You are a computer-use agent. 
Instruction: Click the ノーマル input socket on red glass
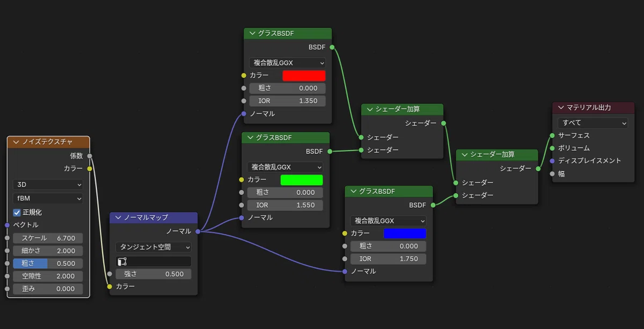pos(244,114)
